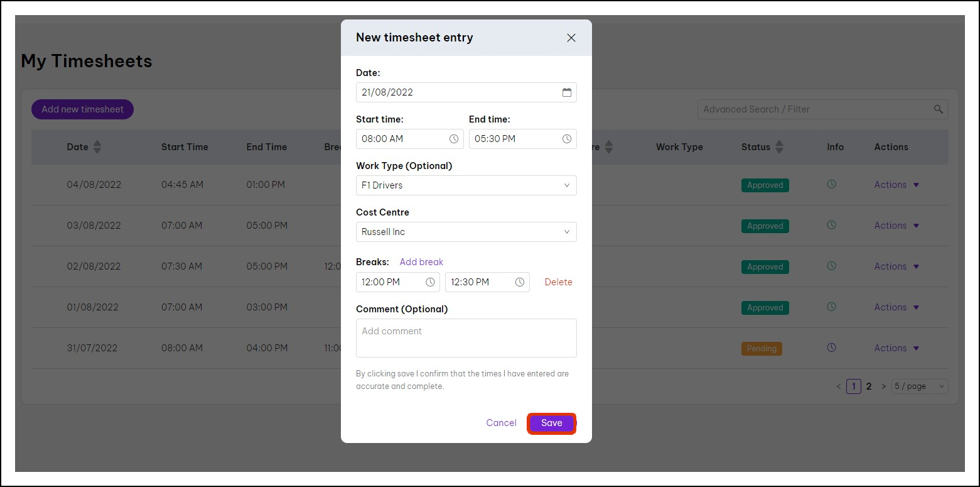Click info clock icon for 31/07/2022 row

pos(832,347)
